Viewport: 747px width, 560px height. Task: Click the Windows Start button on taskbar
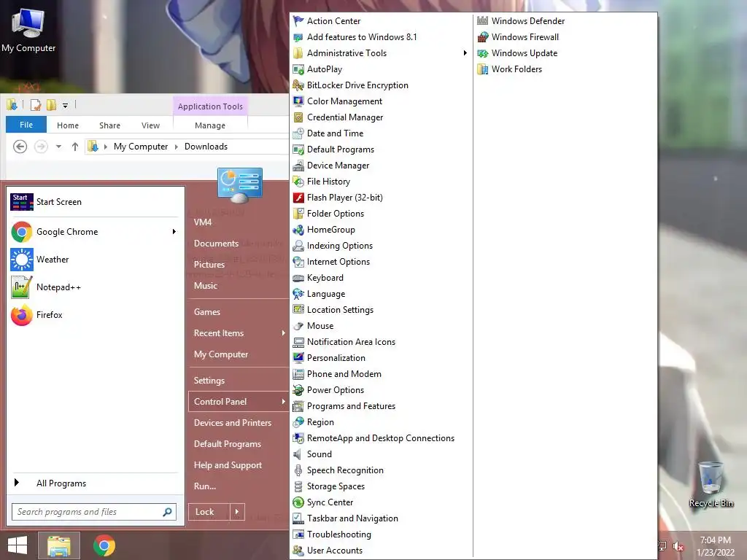pos(18,545)
